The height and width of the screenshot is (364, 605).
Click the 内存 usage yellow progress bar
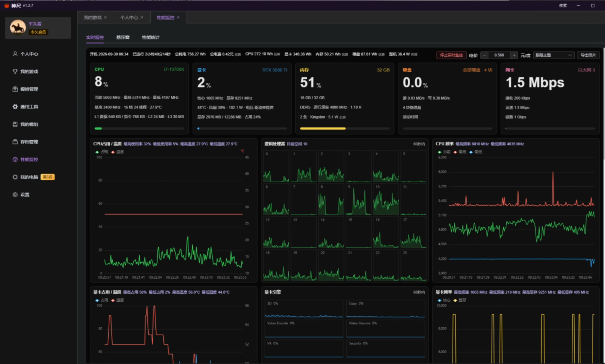point(323,129)
